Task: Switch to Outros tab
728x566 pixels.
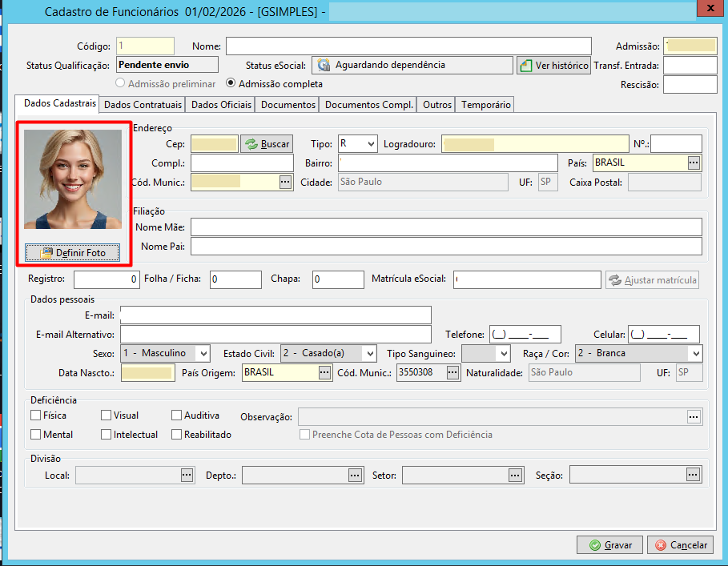Action: point(437,105)
